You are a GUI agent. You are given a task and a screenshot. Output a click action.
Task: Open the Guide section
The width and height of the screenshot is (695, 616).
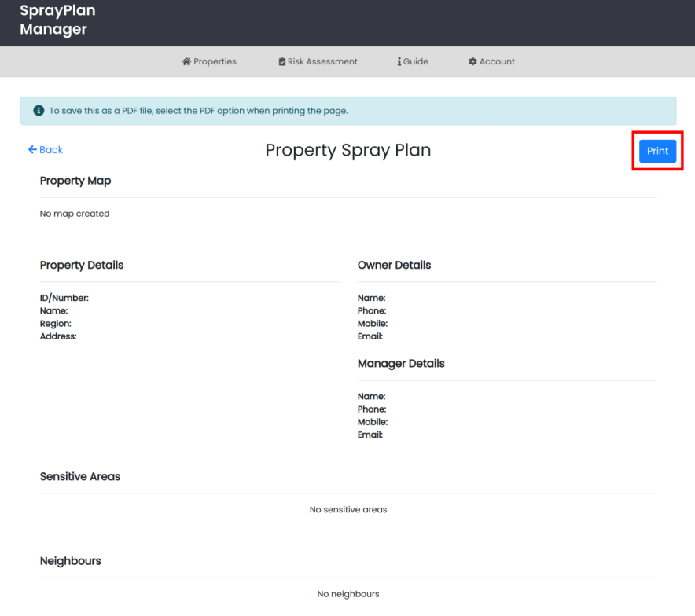(416, 61)
